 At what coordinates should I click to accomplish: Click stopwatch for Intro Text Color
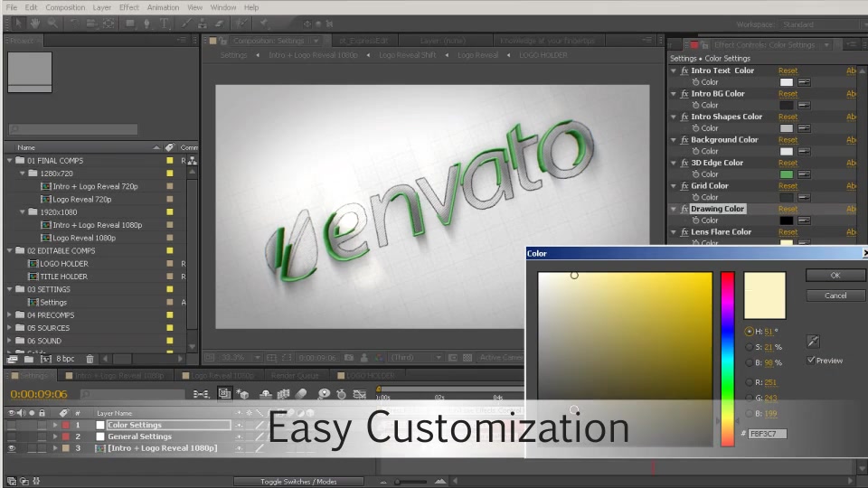pyautogui.click(x=696, y=82)
